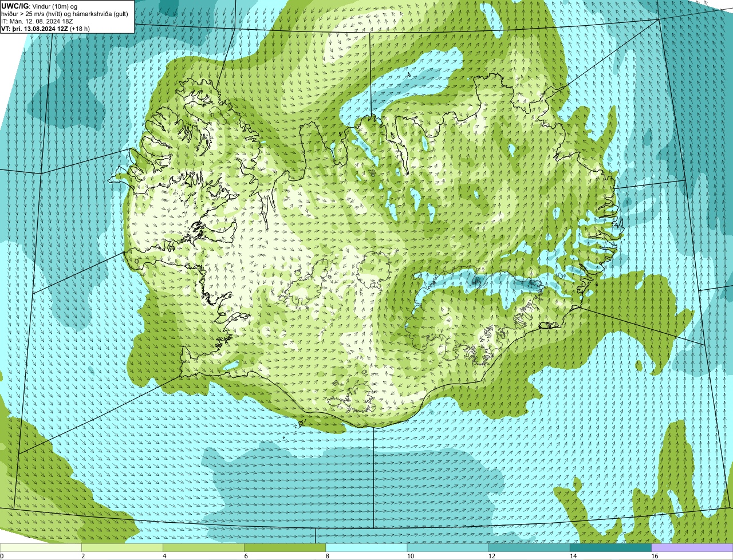Click the purple above-16 m/s legend swatch
The width and height of the screenshot is (733, 560).
(x=692, y=547)
